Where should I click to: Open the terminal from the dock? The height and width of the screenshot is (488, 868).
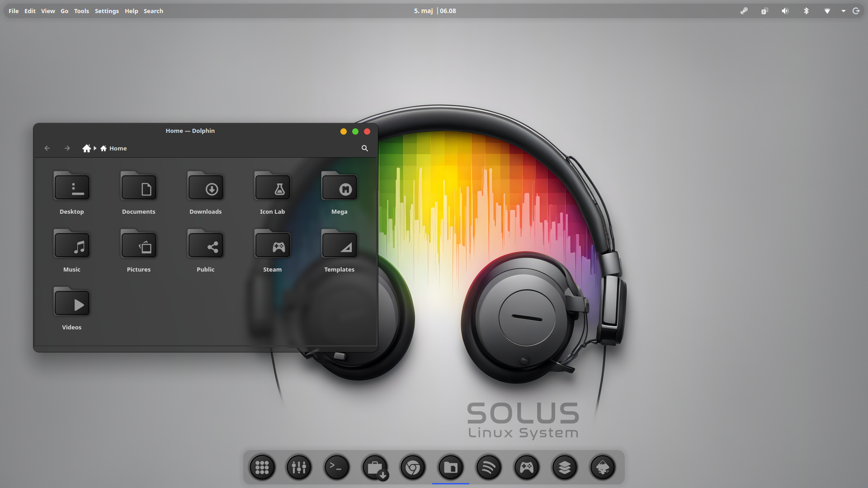pos(337,467)
